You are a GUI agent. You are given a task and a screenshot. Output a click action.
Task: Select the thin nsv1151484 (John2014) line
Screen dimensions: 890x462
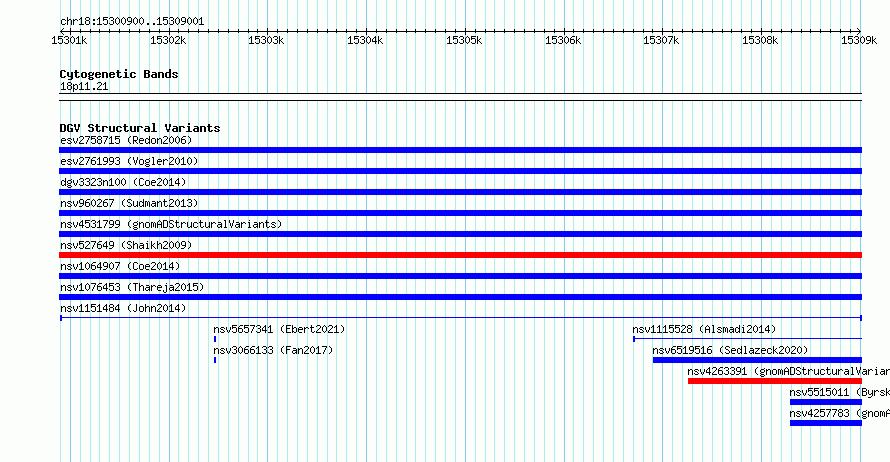click(x=460, y=318)
